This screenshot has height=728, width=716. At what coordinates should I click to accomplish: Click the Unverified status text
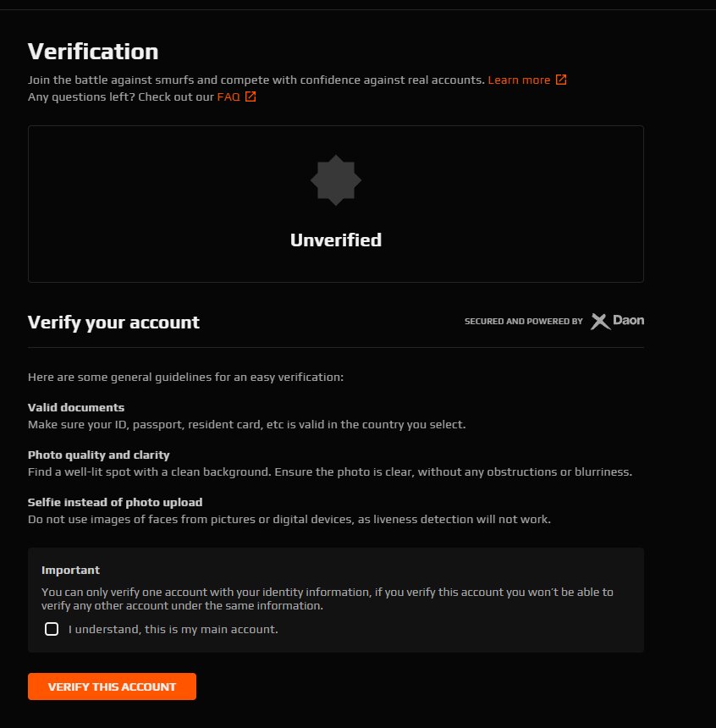[336, 240]
